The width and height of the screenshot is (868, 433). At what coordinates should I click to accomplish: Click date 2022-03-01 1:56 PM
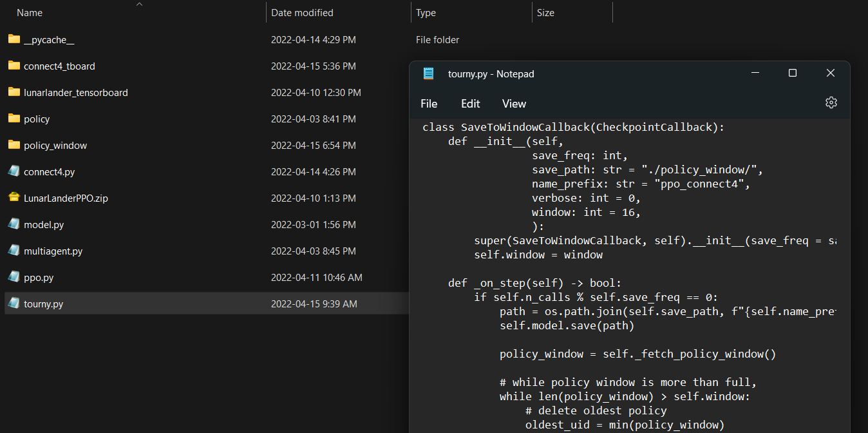(313, 225)
